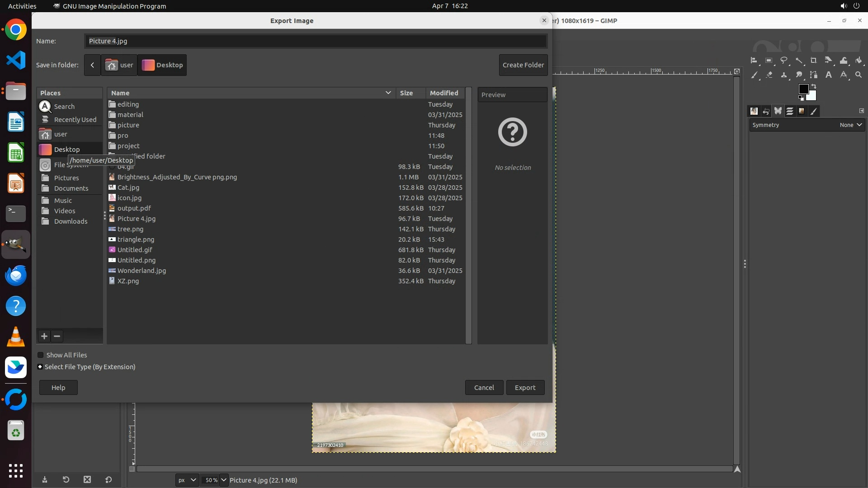The image size is (868, 488).
Task: Swap foreground and background colors arrow
Action: [x=814, y=86]
